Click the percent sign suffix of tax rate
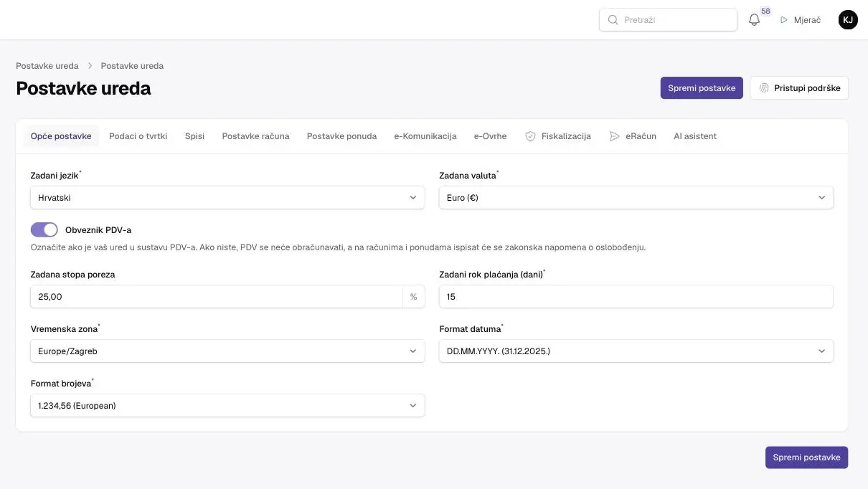868x489 pixels. [414, 297]
